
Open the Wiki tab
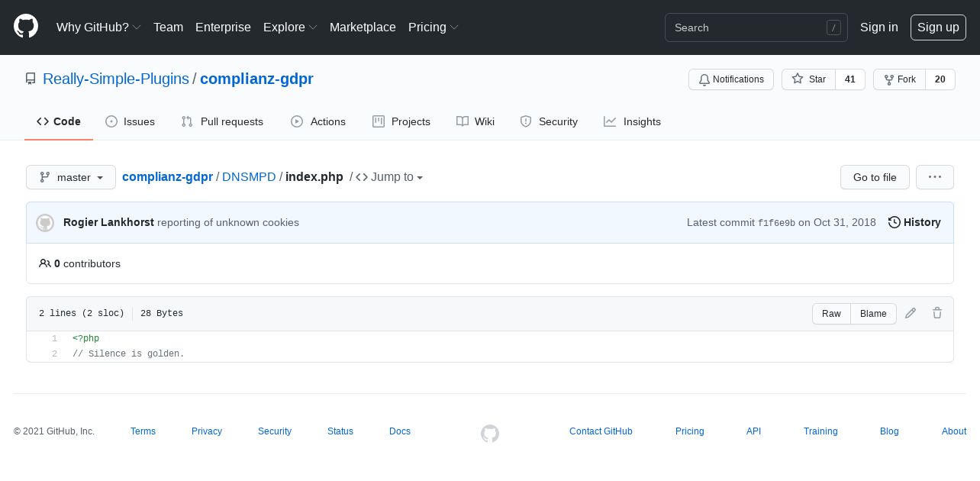click(475, 121)
